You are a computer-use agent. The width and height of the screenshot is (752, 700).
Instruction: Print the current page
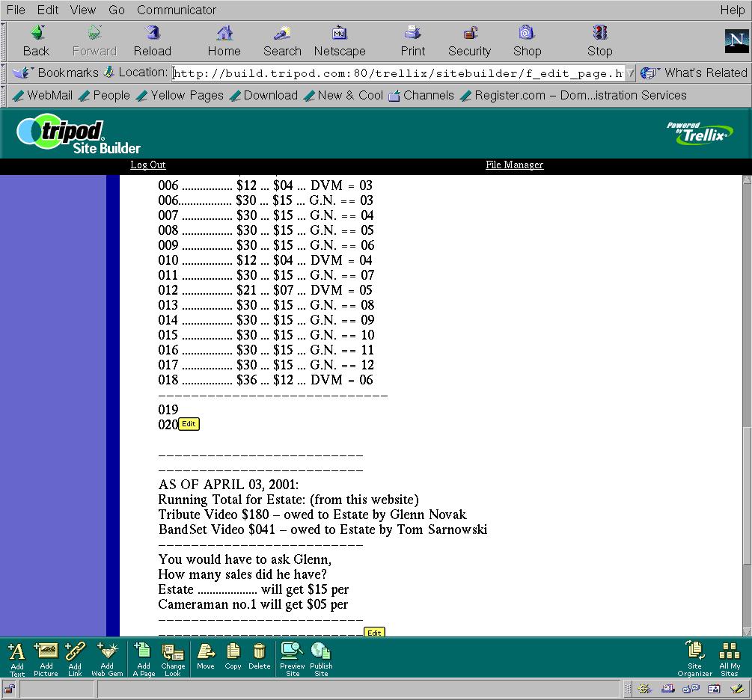tap(413, 40)
